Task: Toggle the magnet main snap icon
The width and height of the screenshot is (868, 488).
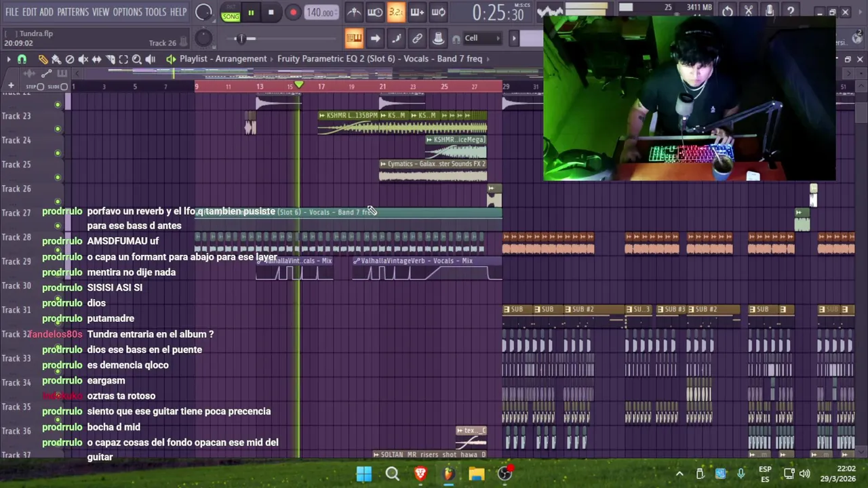Action: [456, 38]
